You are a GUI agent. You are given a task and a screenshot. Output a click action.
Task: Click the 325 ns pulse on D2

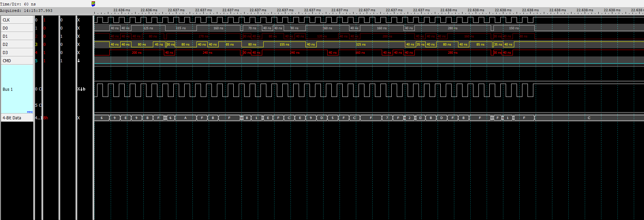point(361,45)
